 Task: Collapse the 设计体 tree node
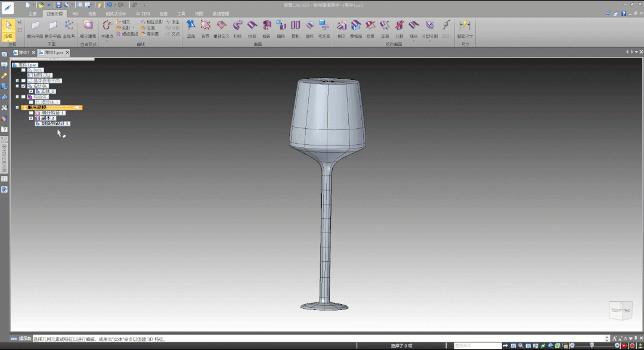[17, 86]
